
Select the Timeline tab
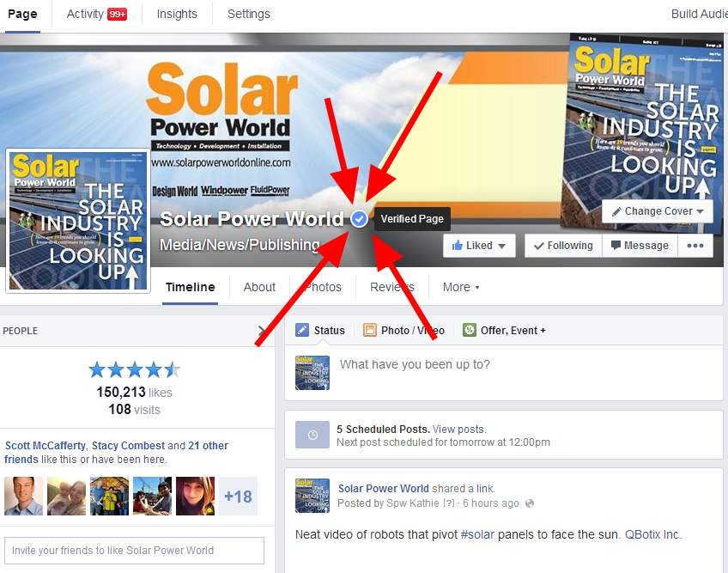(190, 287)
